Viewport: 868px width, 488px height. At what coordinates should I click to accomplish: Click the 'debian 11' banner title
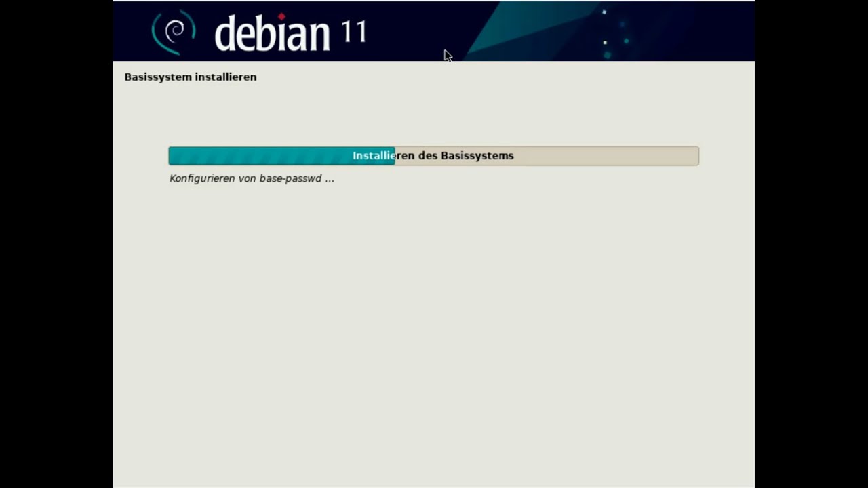290,32
